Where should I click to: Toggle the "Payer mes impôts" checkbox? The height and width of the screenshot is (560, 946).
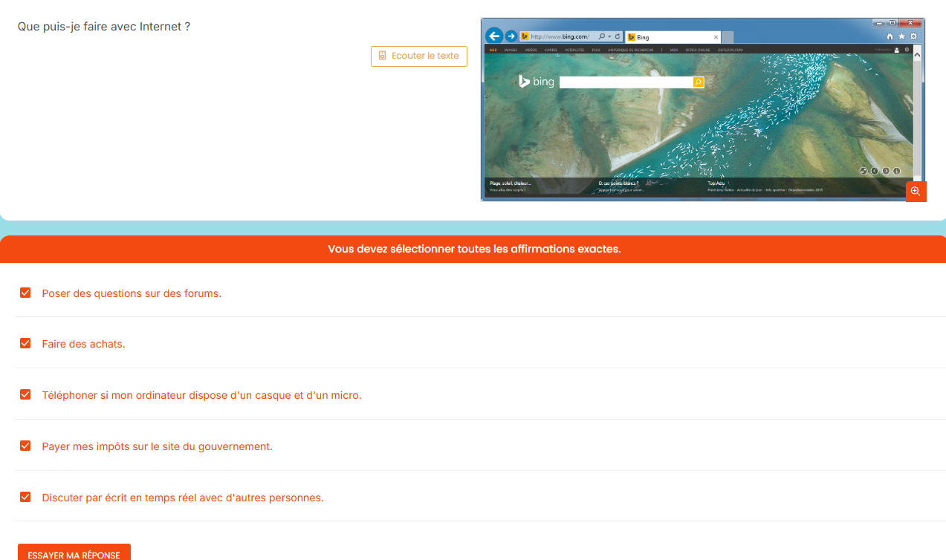point(25,446)
